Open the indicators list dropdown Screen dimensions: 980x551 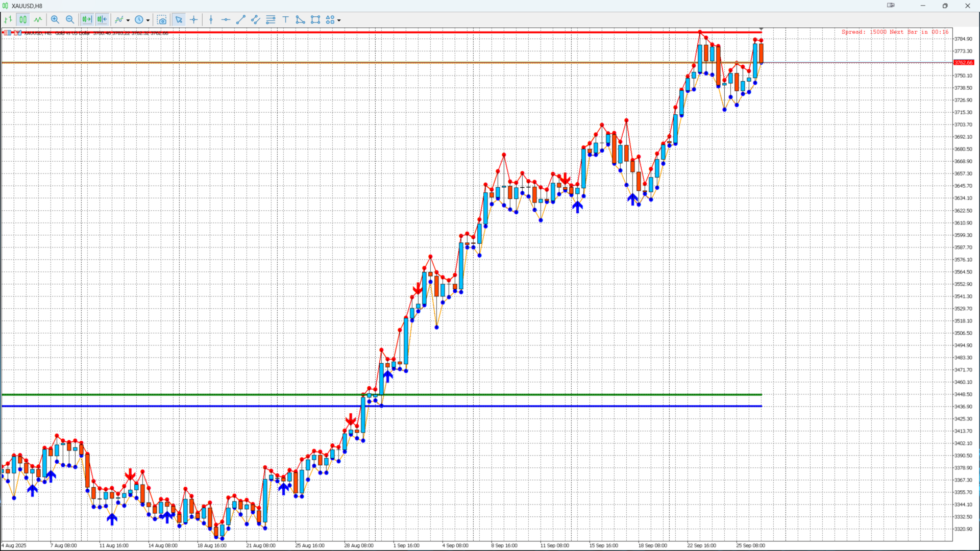(122, 20)
